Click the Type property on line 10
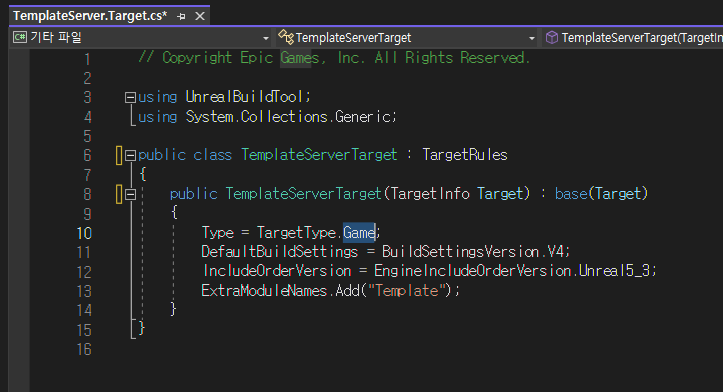723x392 pixels. pyautogui.click(x=218, y=232)
